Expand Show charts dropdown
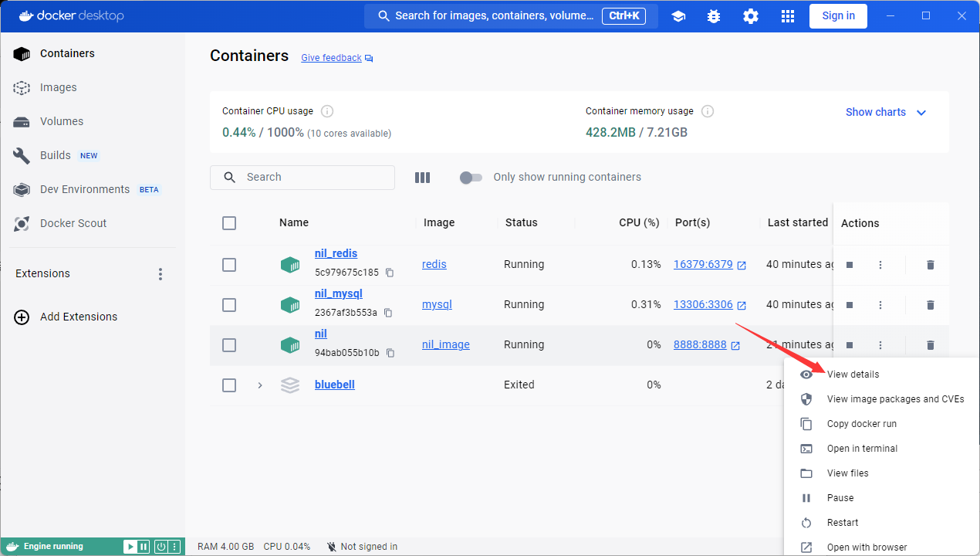 point(885,113)
